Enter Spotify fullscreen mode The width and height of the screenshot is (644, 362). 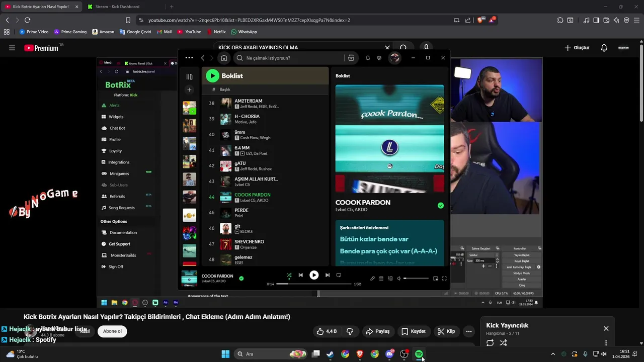[x=444, y=278]
